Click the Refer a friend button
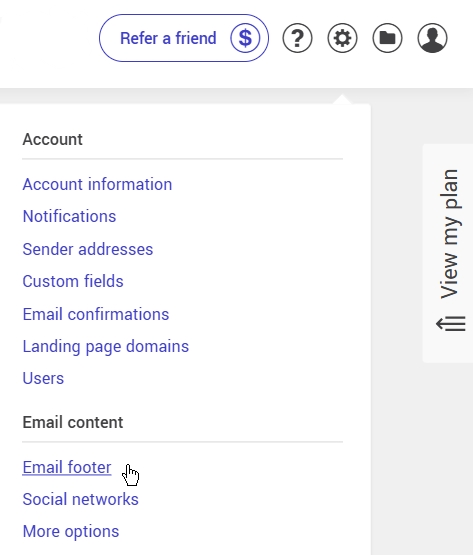The height and width of the screenshot is (555, 473). (x=184, y=38)
